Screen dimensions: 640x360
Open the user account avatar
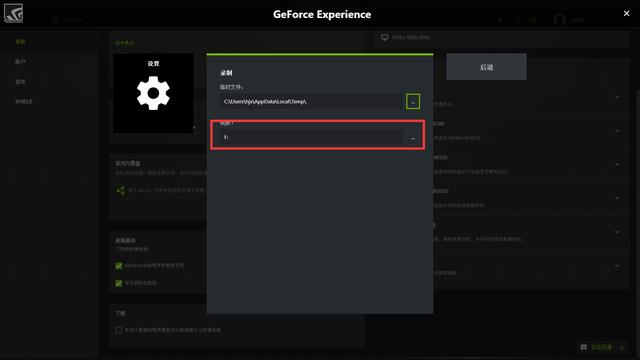(559, 20)
